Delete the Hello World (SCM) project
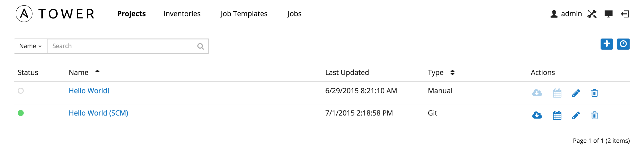644x151 pixels. pos(595,115)
